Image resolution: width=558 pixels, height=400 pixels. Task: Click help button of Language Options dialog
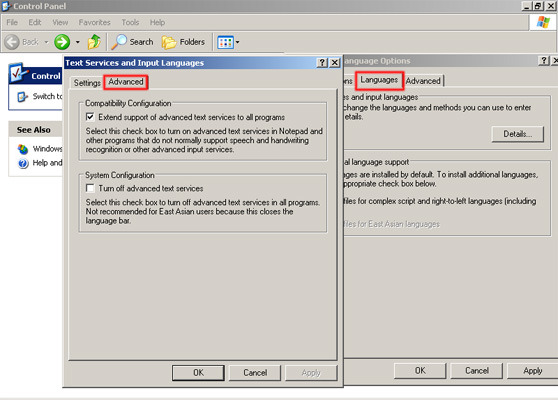coord(544,61)
